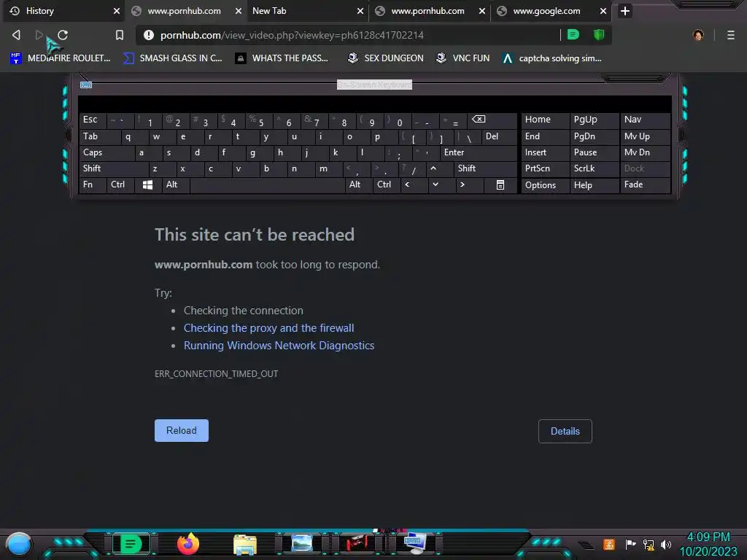This screenshot has height=560, width=747.
Task: Click the Del key
Action: [499, 136]
